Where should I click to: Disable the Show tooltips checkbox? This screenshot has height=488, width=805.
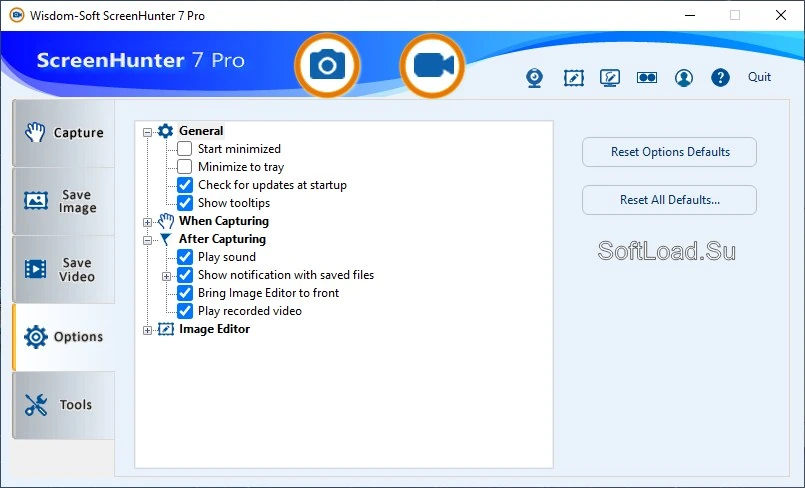pyautogui.click(x=185, y=203)
